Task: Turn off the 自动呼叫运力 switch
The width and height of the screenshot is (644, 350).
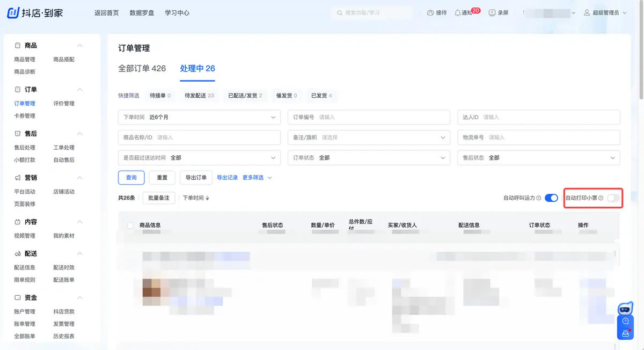Action: [x=551, y=198]
